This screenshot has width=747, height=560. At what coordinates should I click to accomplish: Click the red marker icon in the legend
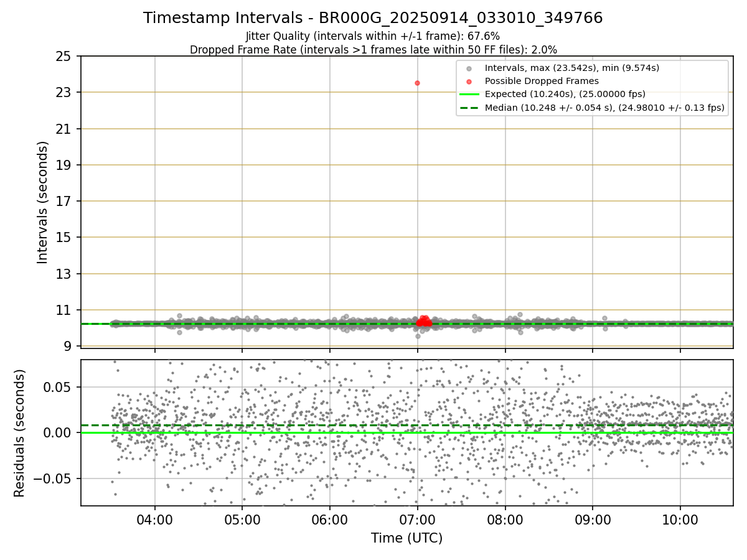click(x=469, y=82)
